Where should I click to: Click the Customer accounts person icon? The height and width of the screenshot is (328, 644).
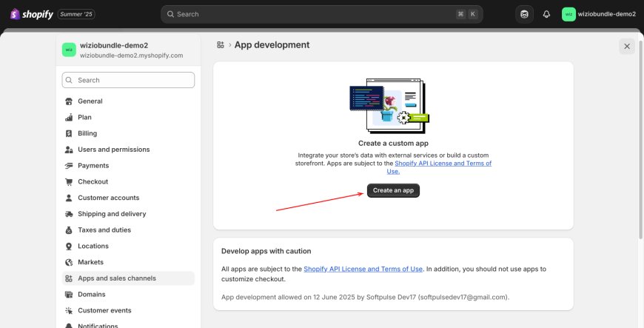coord(69,198)
